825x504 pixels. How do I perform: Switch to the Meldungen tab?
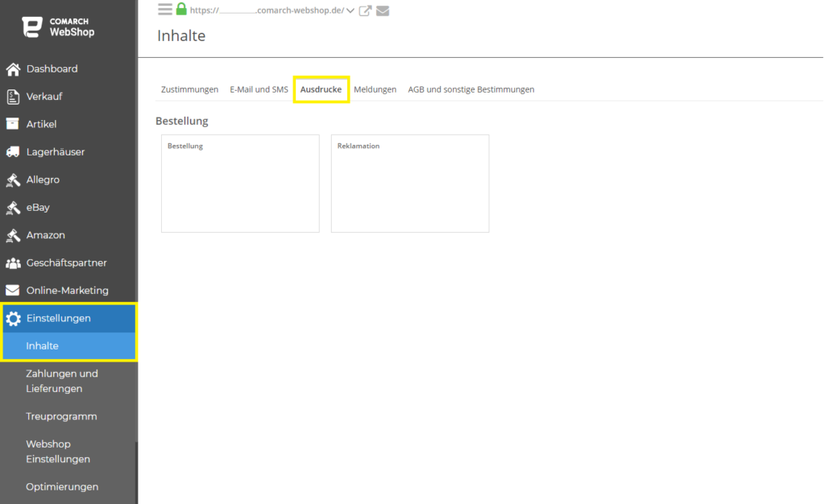click(x=375, y=89)
